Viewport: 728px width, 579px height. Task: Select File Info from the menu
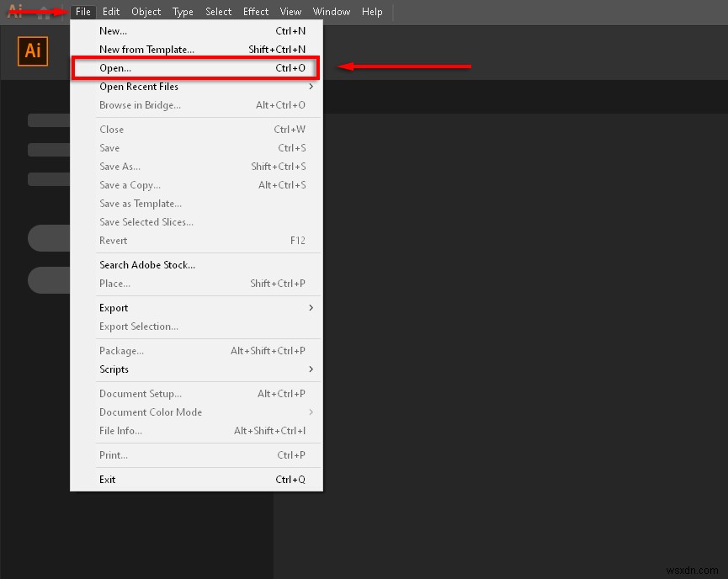point(120,430)
